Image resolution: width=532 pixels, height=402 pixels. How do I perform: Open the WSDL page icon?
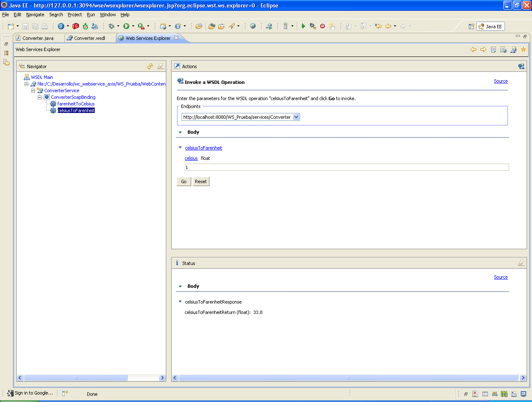[513, 49]
